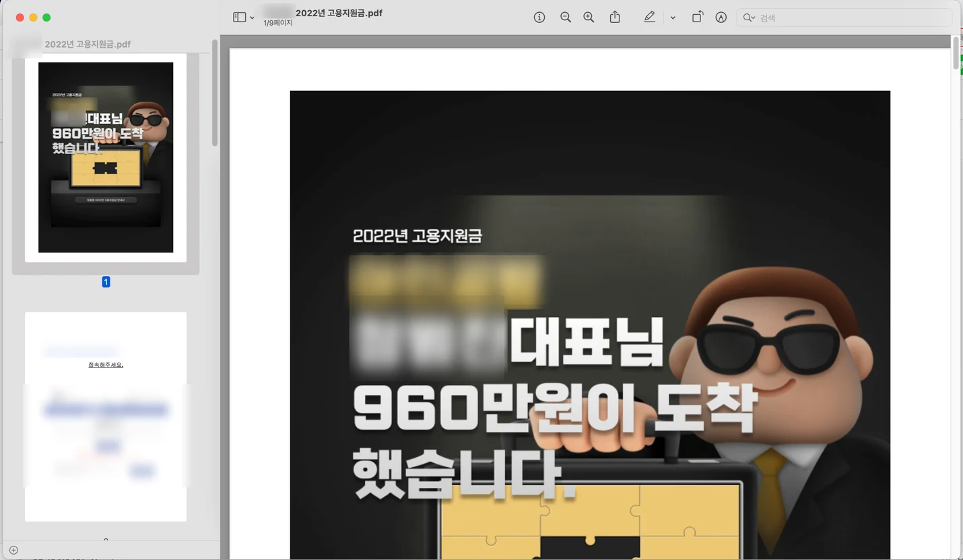Show the Markup toolbar
Image resolution: width=963 pixels, height=560 pixels.
point(721,17)
